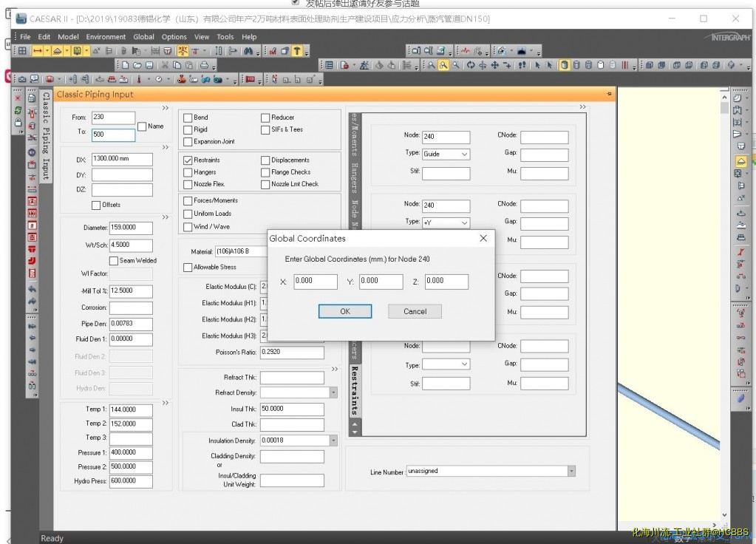Click the spreadsheet grid icon
The width and height of the screenshot is (756, 544).
22,51
